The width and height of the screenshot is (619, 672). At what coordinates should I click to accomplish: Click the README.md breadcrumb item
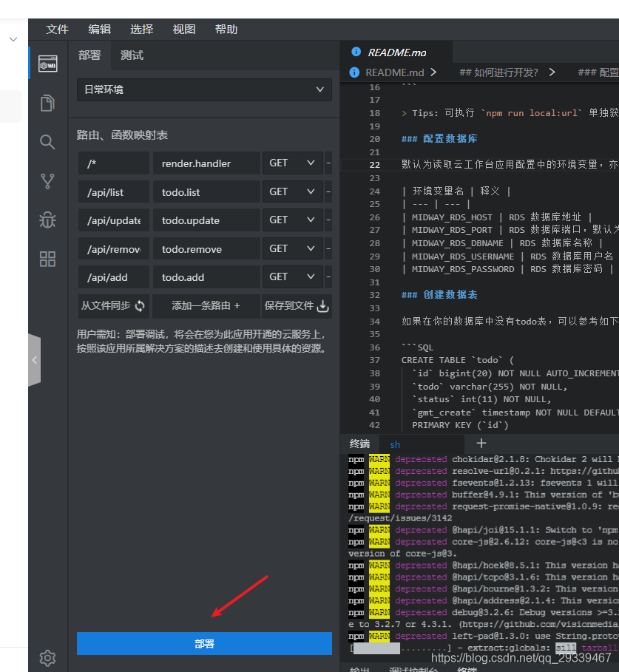point(395,72)
